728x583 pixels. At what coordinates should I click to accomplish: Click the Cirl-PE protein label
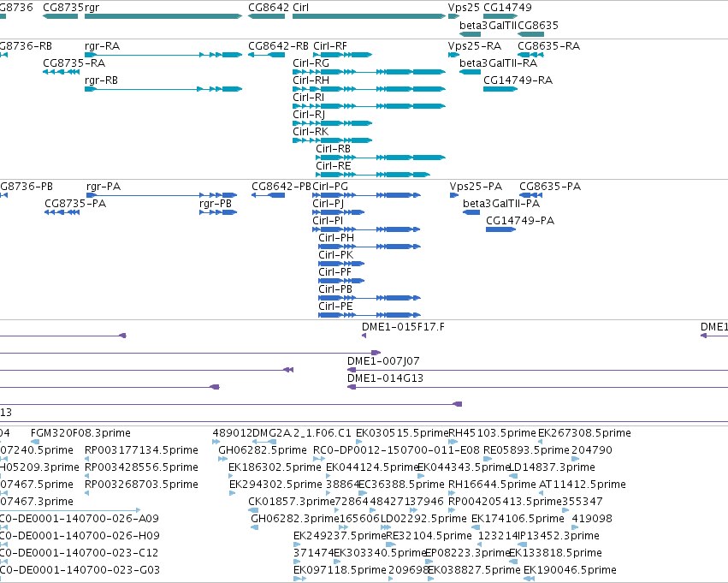pyautogui.click(x=335, y=306)
